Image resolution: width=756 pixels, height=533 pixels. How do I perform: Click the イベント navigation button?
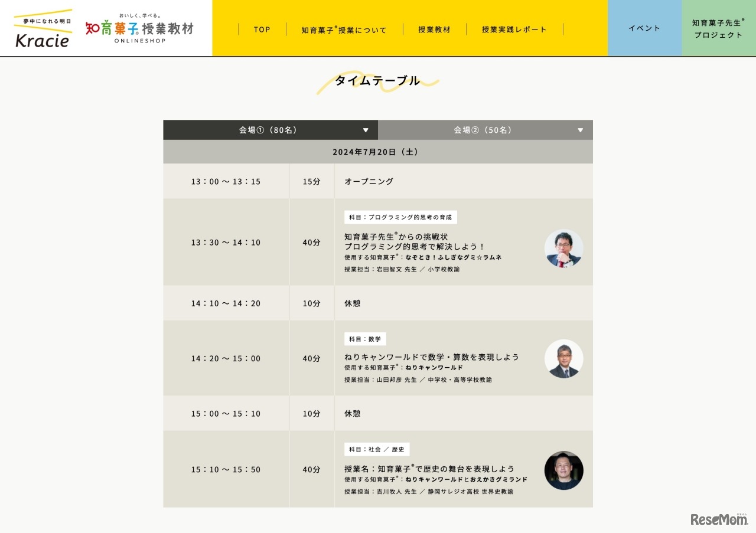(x=644, y=28)
